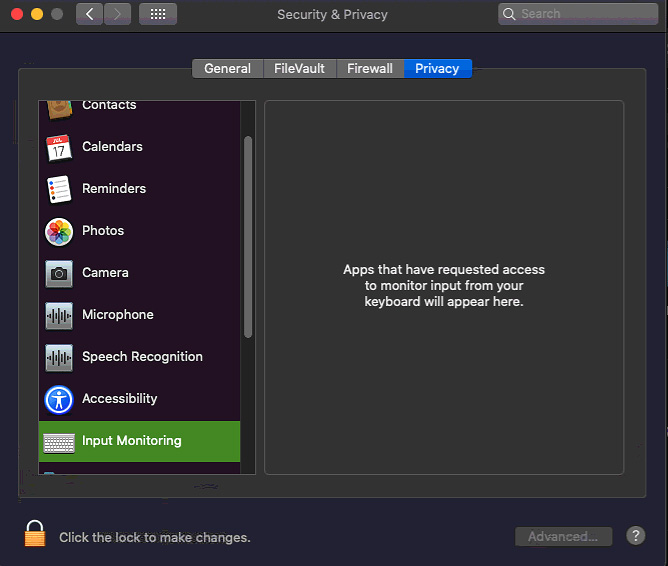Click the privacy list vertical scrollbar
668x566 pixels.
248,237
